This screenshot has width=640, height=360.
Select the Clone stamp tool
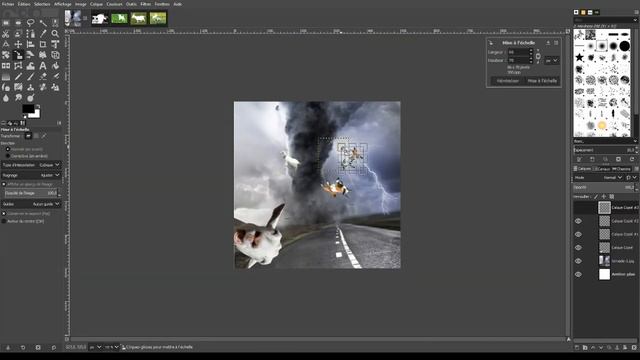coord(31,87)
